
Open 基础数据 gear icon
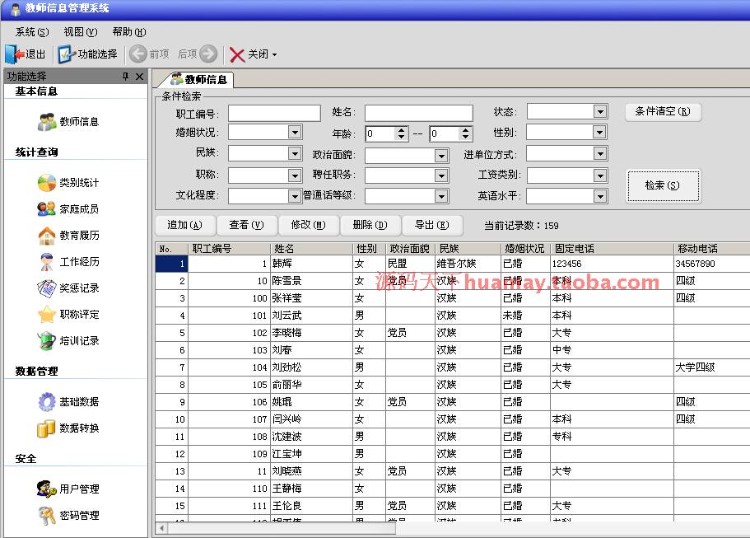point(47,402)
